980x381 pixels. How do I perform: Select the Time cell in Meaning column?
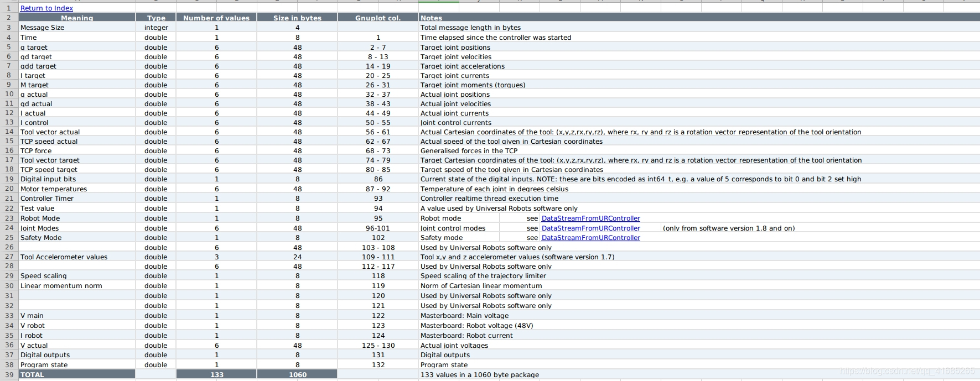[x=77, y=38]
